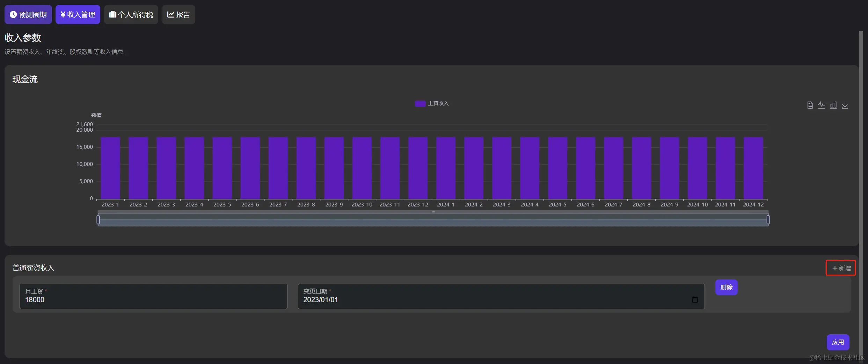Screen dimensions: 868x364
Task: Click the 2024-1 salary bar
Action: tap(446, 168)
